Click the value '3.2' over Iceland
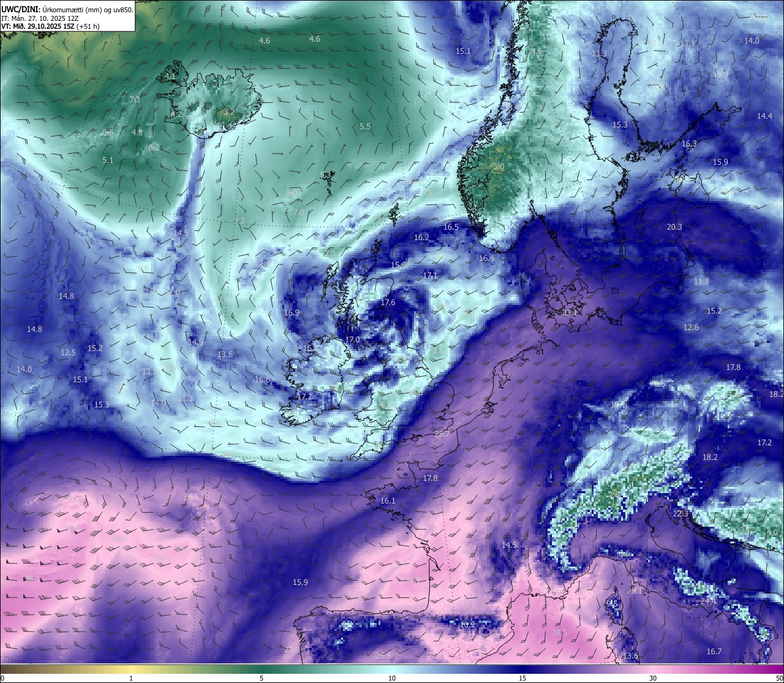 tap(229, 111)
